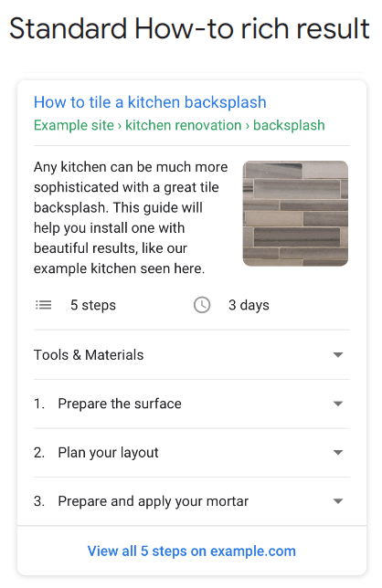Click the 3 days duration text

(x=249, y=305)
